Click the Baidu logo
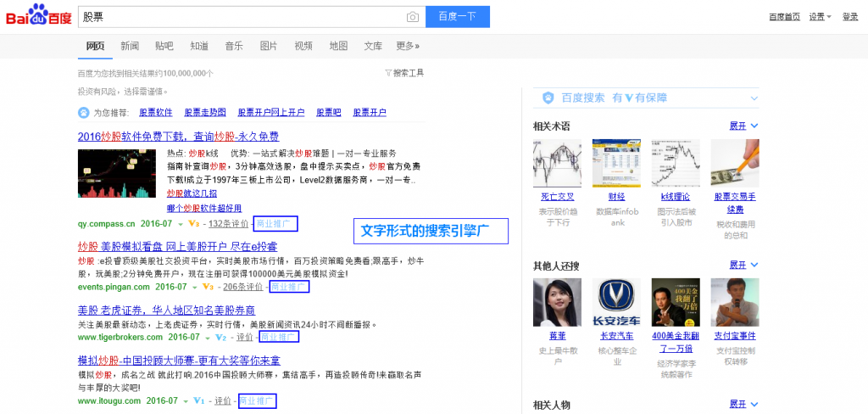868x414 pixels. (x=39, y=16)
